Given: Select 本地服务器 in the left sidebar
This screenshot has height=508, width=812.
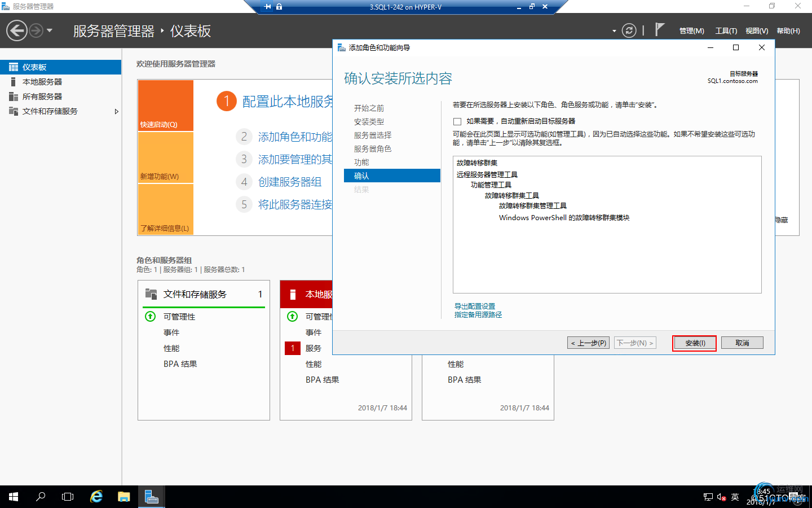Looking at the screenshot, I should 60,82.
